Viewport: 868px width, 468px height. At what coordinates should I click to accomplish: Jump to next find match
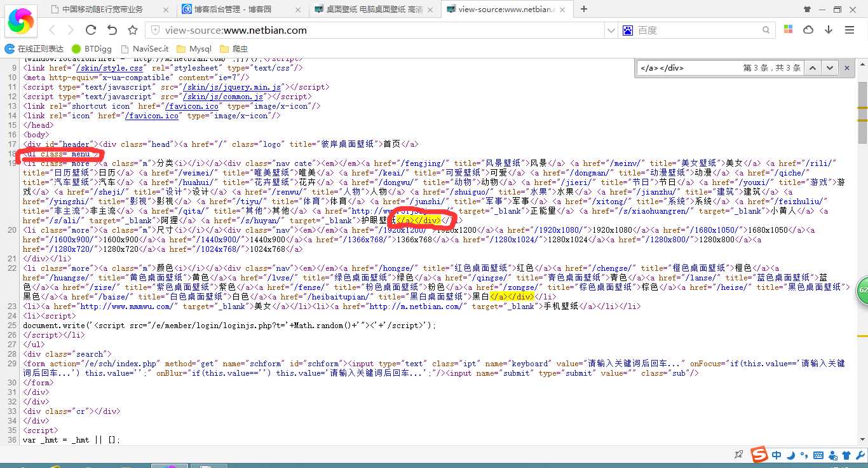[830, 67]
